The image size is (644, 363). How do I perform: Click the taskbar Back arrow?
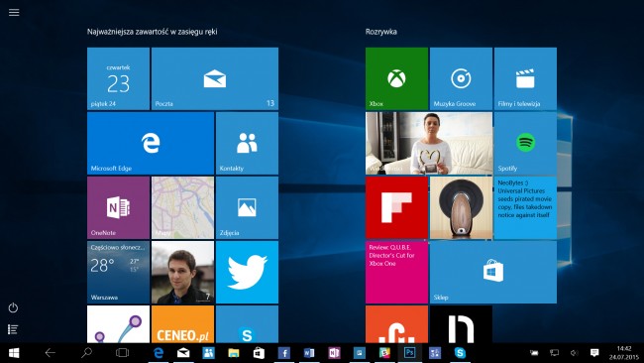51,353
